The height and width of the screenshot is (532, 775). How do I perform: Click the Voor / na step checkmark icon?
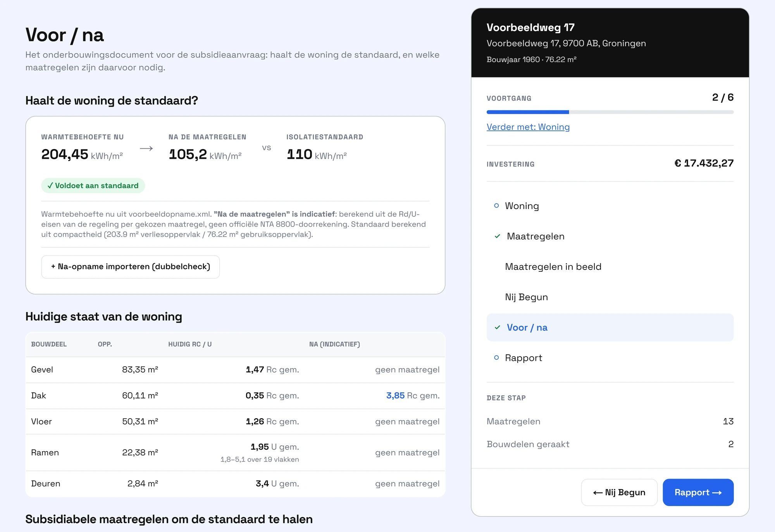pos(498,328)
